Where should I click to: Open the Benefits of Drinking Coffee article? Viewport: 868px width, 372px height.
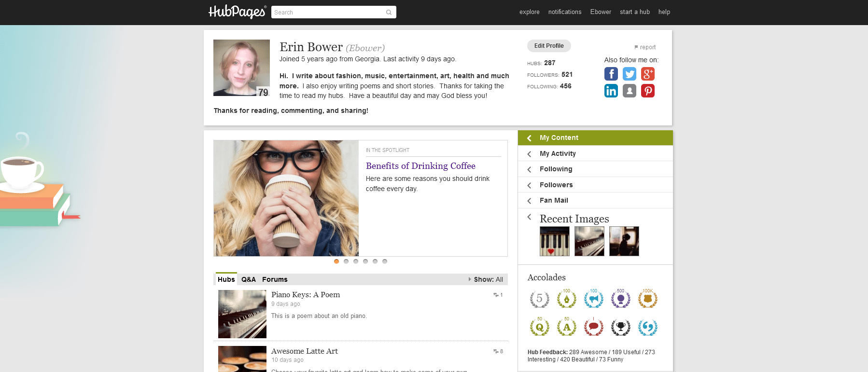coord(420,166)
